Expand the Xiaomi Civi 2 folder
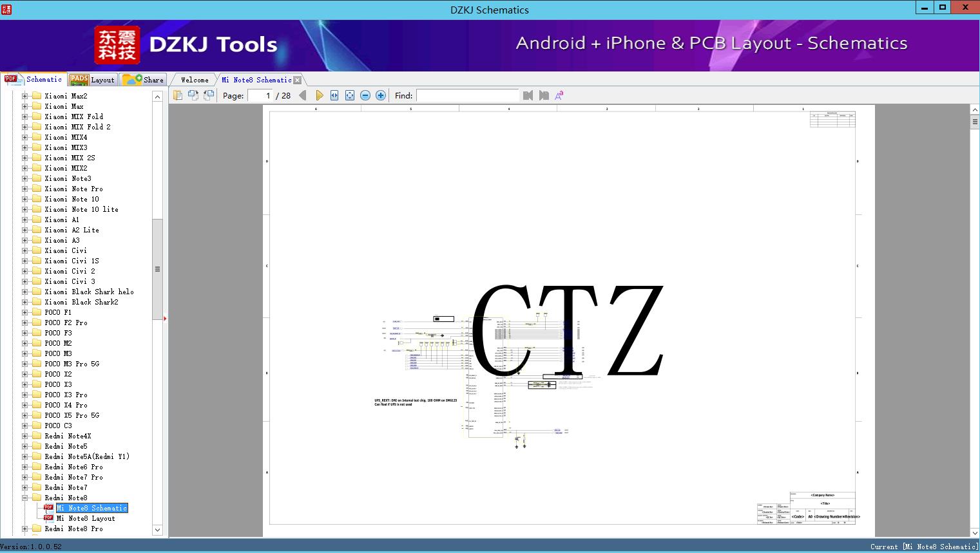This screenshot has width=980, height=553. pos(24,271)
